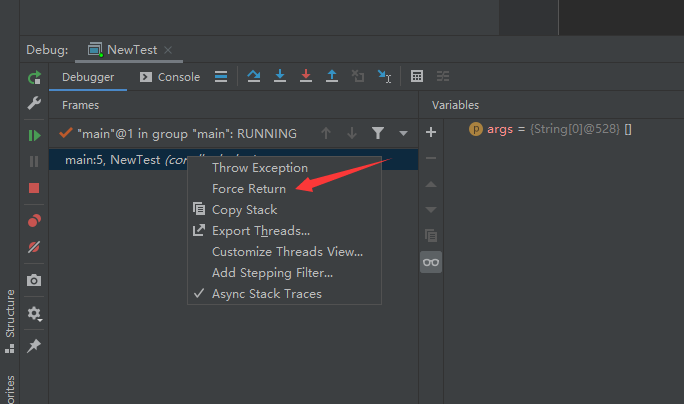
Task: Select Export Threads menu entry
Action: (x=284, y=231)
